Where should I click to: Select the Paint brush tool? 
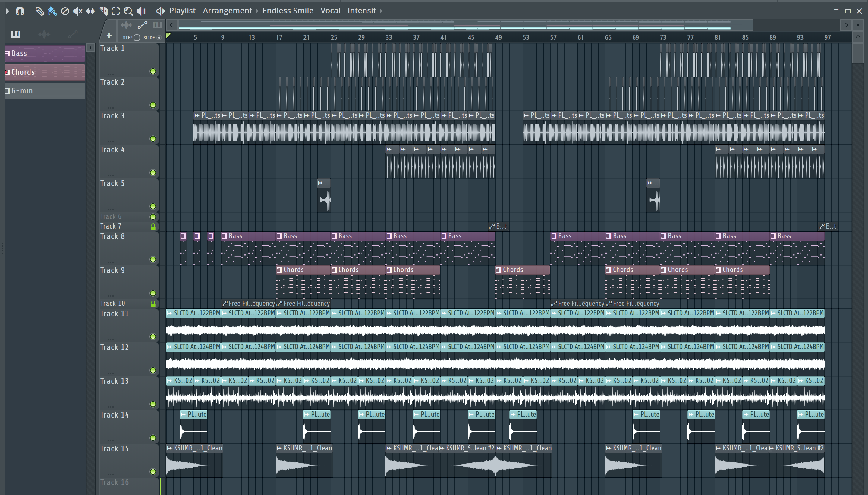click(x=52, y=11)
